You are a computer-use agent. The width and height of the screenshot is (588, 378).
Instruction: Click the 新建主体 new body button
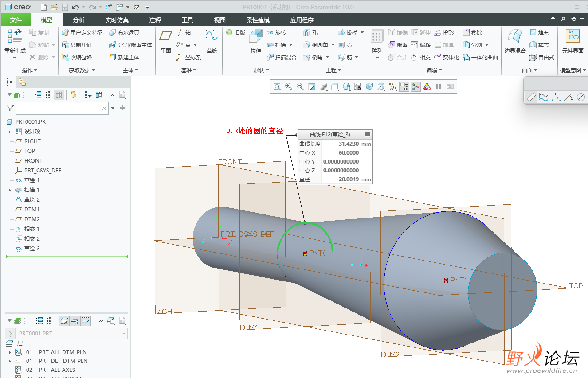pos(124,58)
